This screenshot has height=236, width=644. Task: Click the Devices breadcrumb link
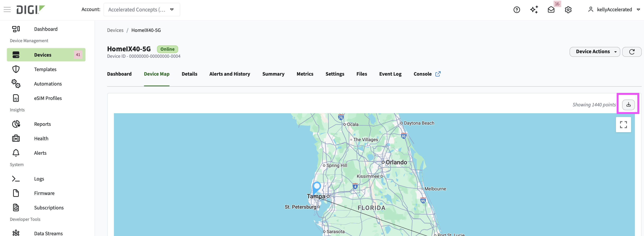pyautogui.click(x=115, y=30)
